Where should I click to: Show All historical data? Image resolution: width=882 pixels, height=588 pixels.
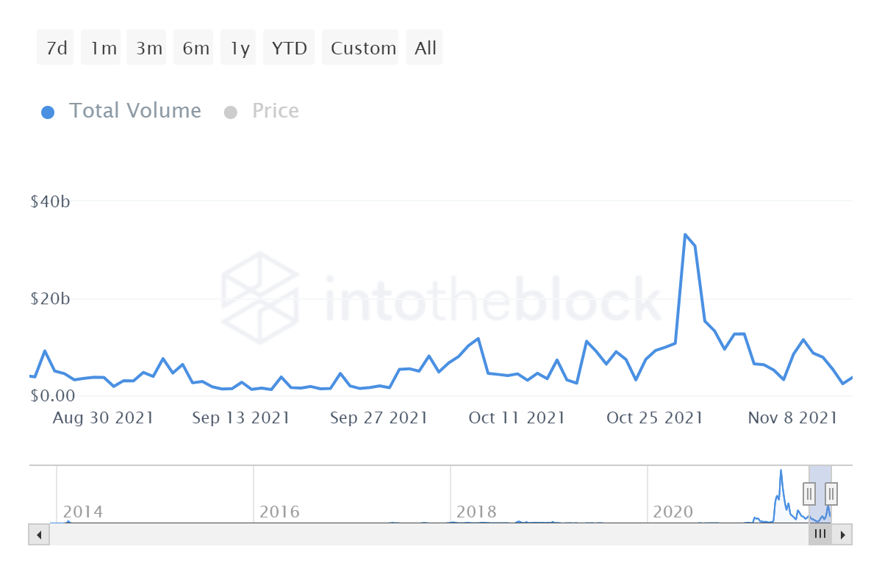pyautogui.click(x=425, y=48)
